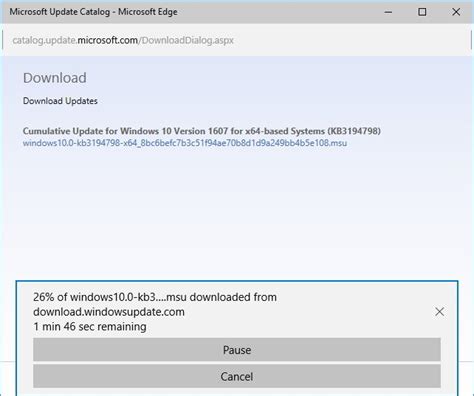Click the 1 min 46 sec remaining status

point(90,326)
